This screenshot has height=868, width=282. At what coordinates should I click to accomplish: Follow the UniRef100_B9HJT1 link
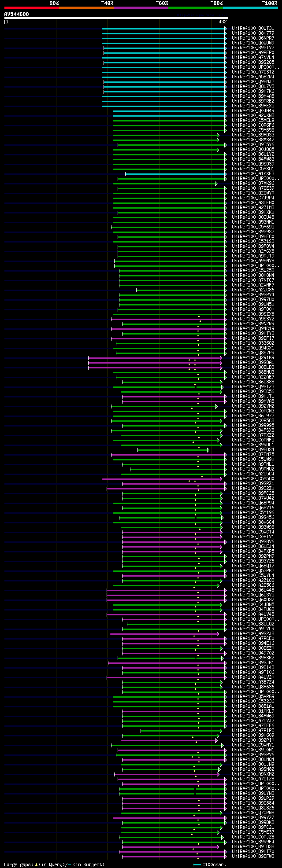[253, 397]
